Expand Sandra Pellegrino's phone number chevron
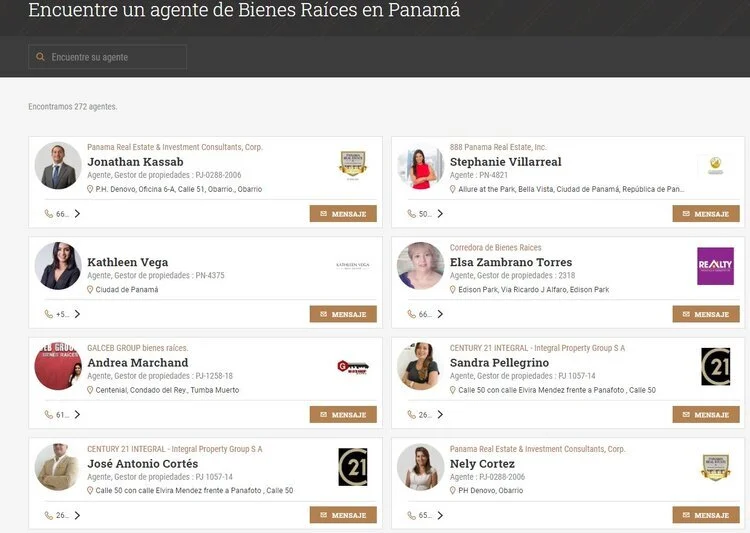 [440, 415]
